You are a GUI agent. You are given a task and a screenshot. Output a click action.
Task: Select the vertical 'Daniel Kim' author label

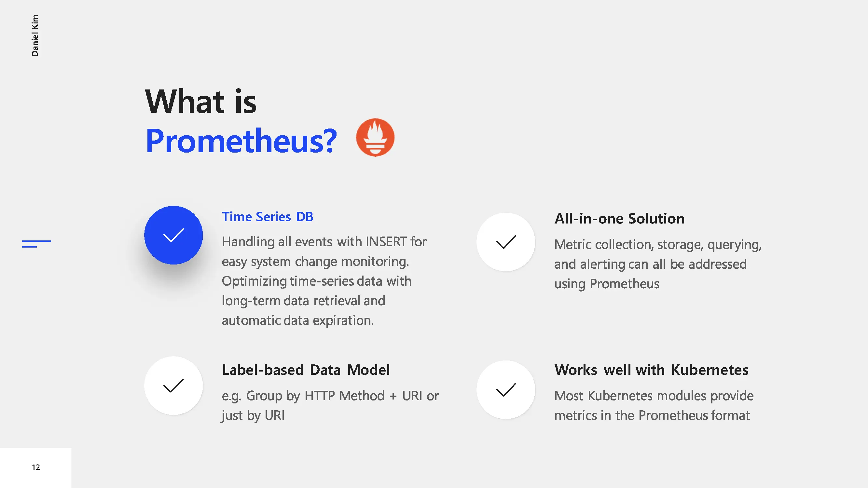tap(35, 35)
